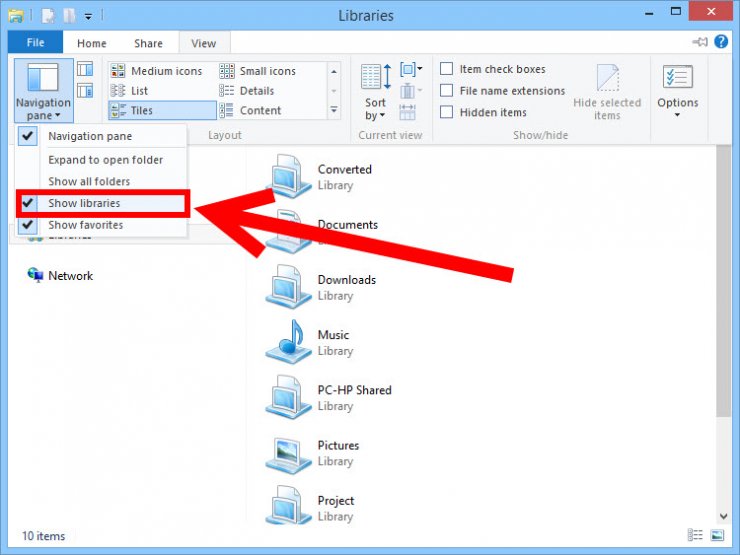Click the scrollbar down arrow
Viewport: 740px width, 555px height.
pos(723,516)
